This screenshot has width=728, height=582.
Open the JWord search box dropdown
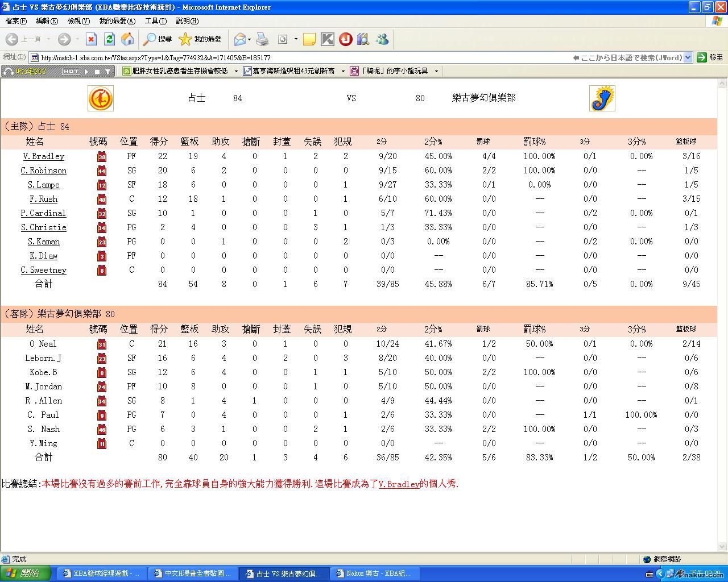pos(688,57)
